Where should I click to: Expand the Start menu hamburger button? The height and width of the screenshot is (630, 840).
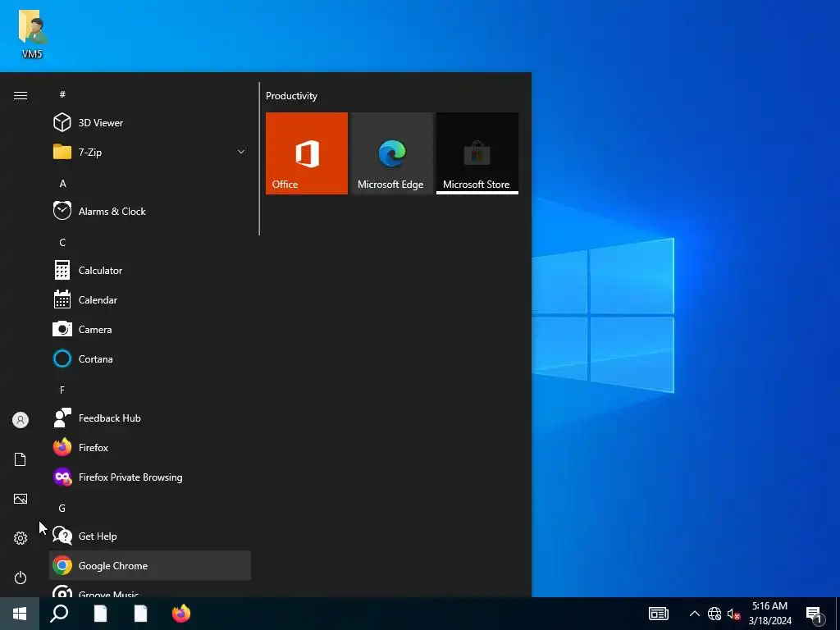click(x=21, y=95)
